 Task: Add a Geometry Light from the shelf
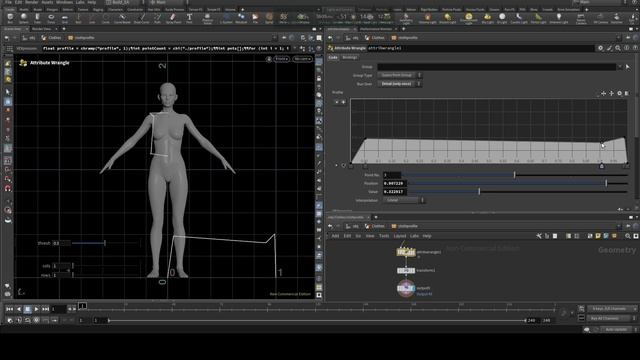[406, 18]
